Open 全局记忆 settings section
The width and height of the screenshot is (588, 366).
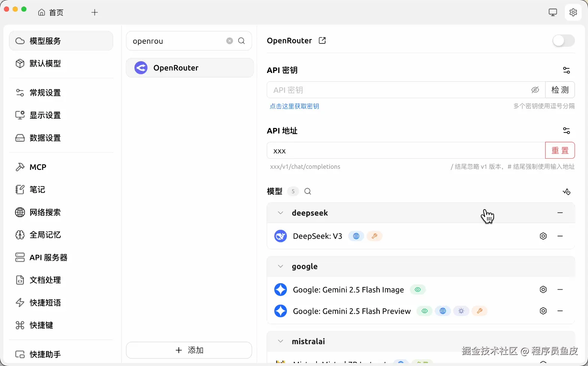(x=61, y=235)
